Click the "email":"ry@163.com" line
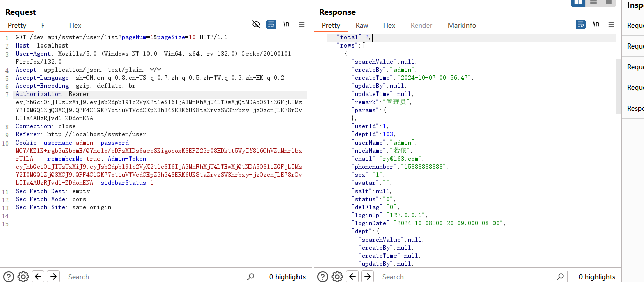The width and height of the screenshot is (644, 282). [388, 159]
